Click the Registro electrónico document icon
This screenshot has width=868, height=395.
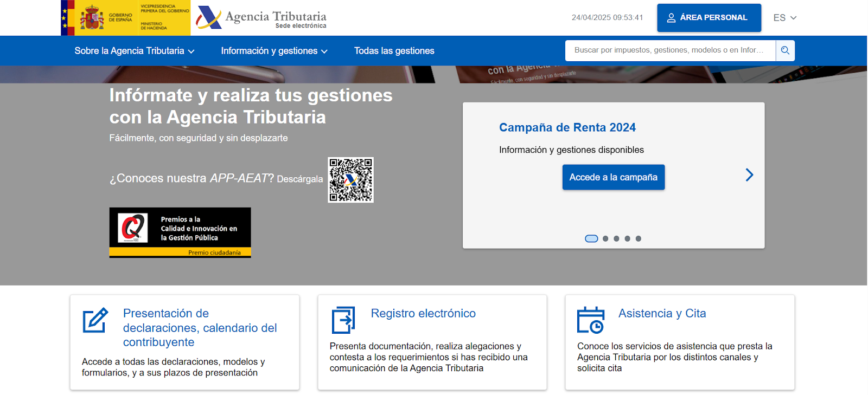tap(343, 320)
